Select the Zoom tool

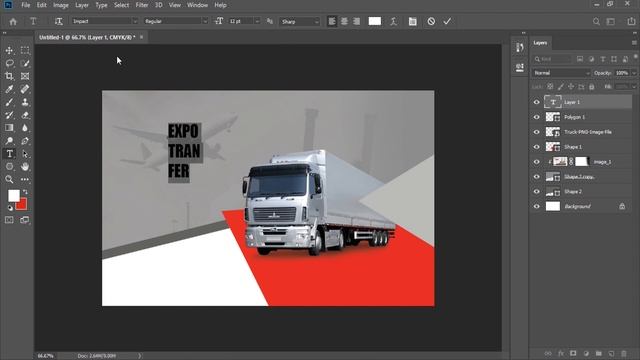(x=9, y=179)
